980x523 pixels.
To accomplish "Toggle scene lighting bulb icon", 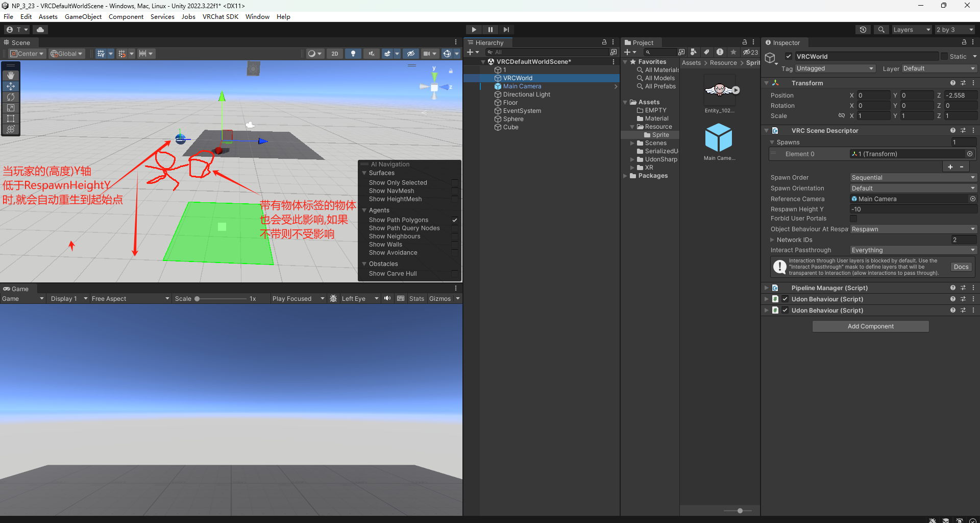I will [353, 54].
